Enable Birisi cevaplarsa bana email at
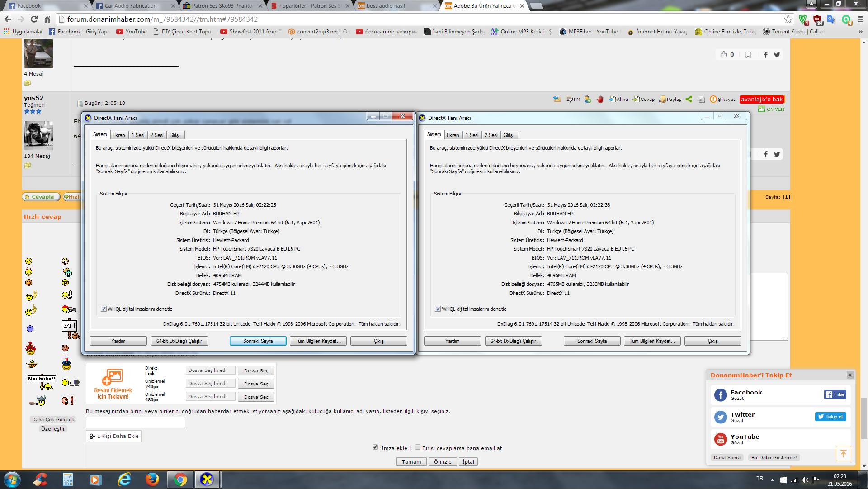868x489 pixels. pyautogui.click(x=418, y=447)
